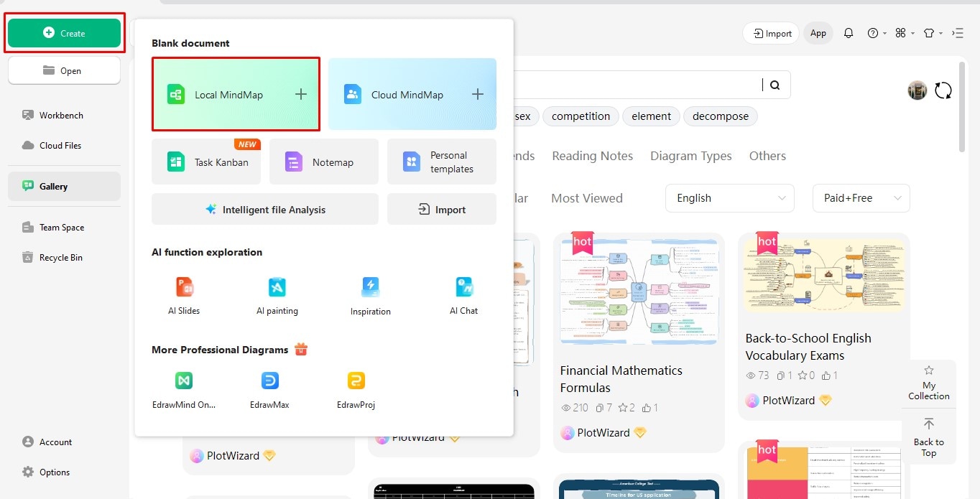This screenshot has width=980, height=499.
Task: Open My Collection
Action: pos(928,383)
